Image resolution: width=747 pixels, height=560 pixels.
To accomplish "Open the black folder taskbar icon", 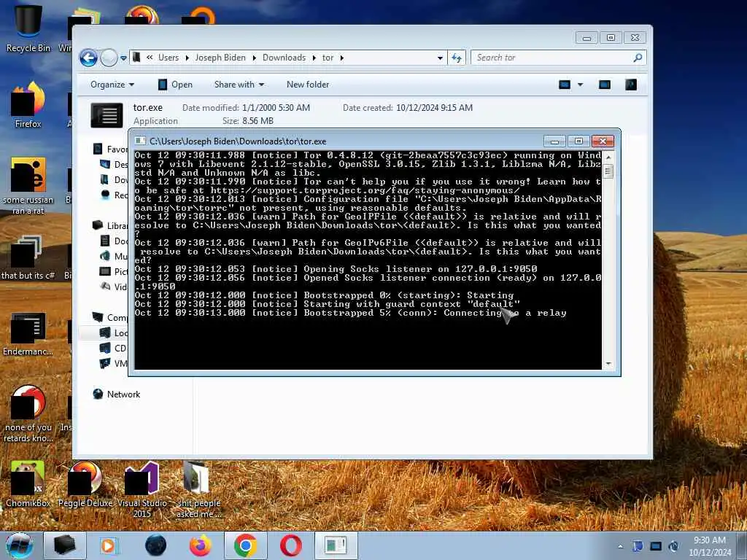I will [x=65, y=545].
